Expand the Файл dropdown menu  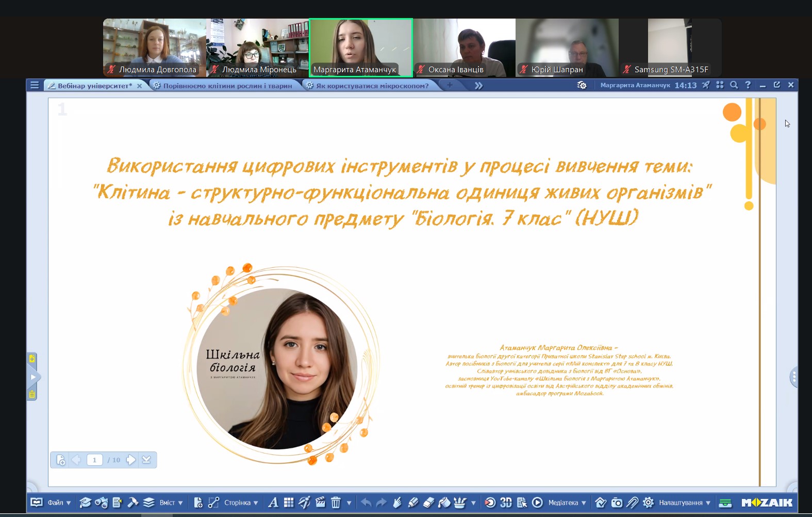[59, 503]
